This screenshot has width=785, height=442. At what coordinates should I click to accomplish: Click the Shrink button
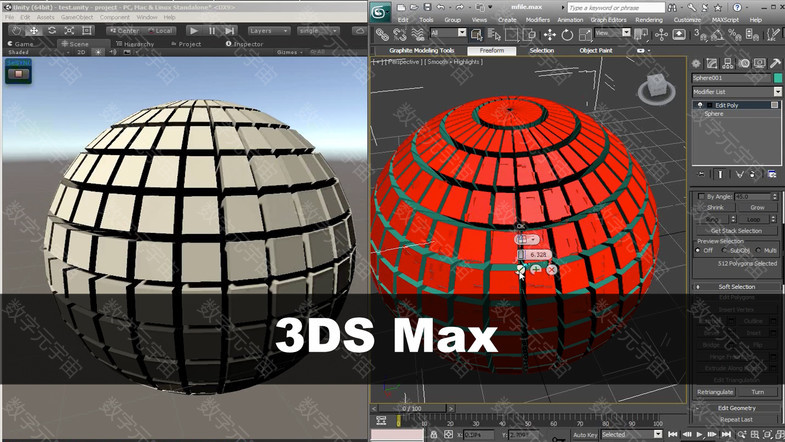click(715, 207)
